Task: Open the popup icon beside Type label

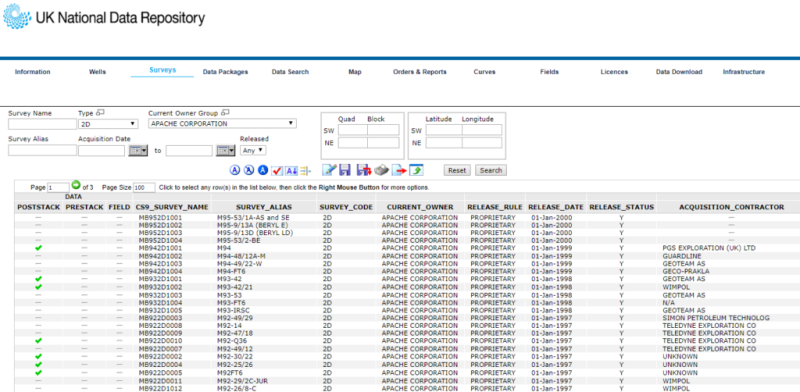Action: click(x=101, y=112)
